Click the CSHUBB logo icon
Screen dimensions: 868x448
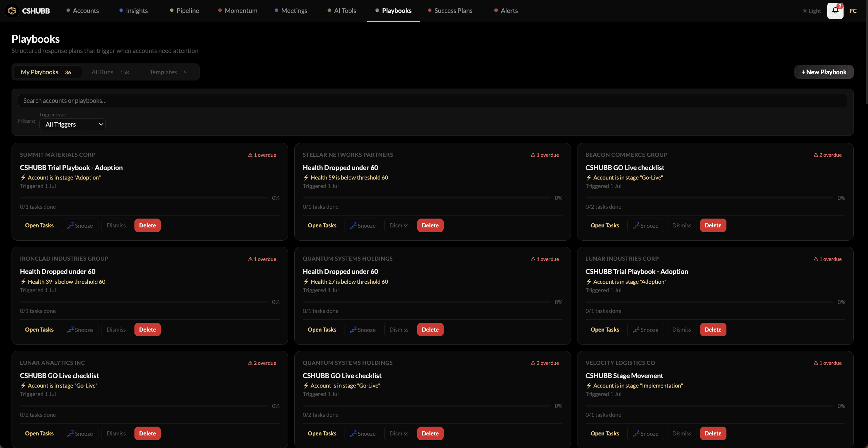click(12, 11)
